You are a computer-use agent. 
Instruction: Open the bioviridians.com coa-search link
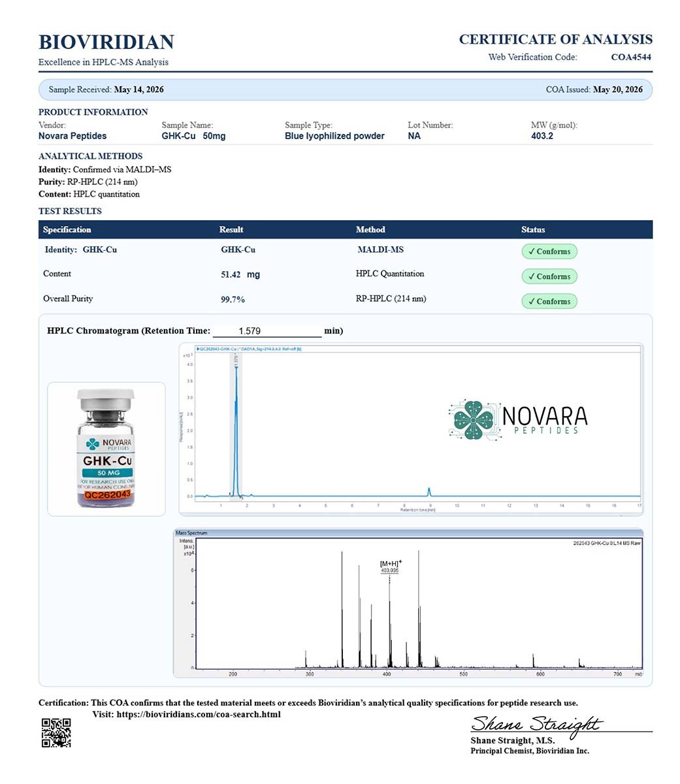point(199,715)
